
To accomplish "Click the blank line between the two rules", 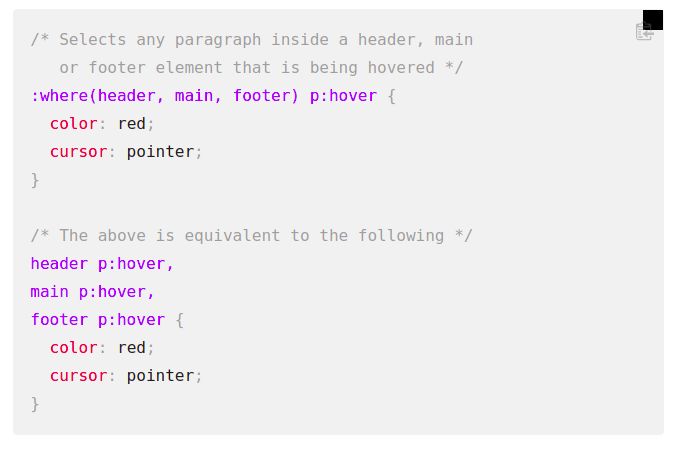I will click(338, 208).
